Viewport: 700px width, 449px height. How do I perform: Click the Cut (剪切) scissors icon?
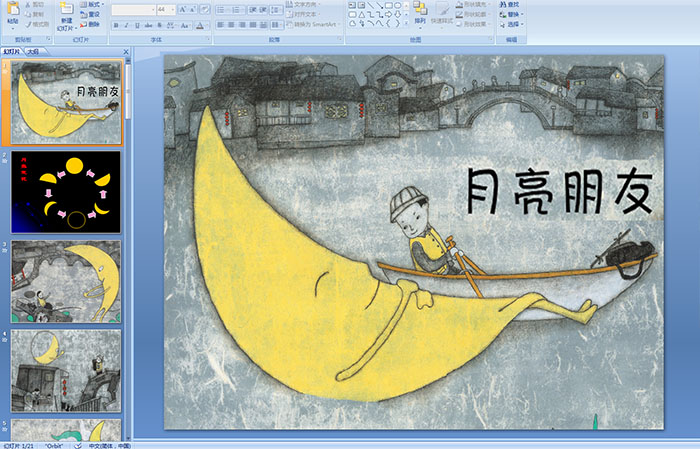(28, 5)
